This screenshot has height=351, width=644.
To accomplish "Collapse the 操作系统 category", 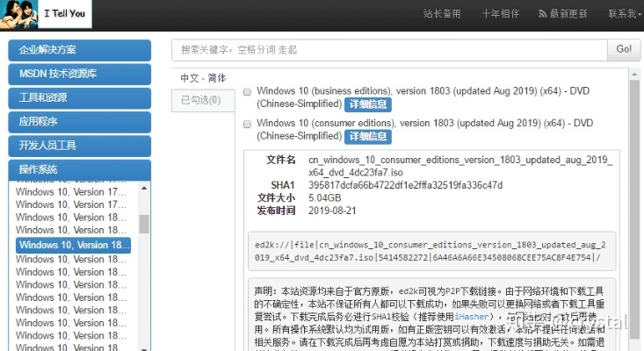I will [x=79, y=168].
